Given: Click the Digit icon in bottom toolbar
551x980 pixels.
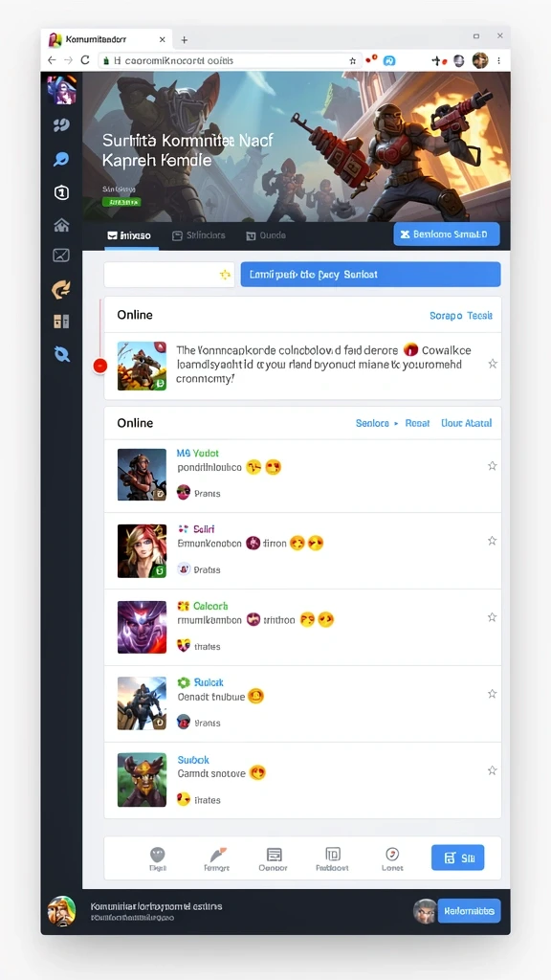Looking at the screenshot, I should [158, 858].
